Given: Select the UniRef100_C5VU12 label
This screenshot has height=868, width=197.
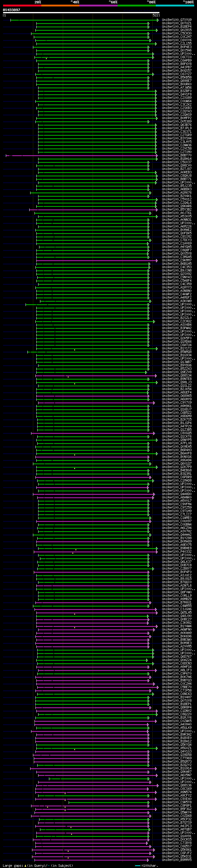Looking at the screenshot, I should (x=177, y=200).
